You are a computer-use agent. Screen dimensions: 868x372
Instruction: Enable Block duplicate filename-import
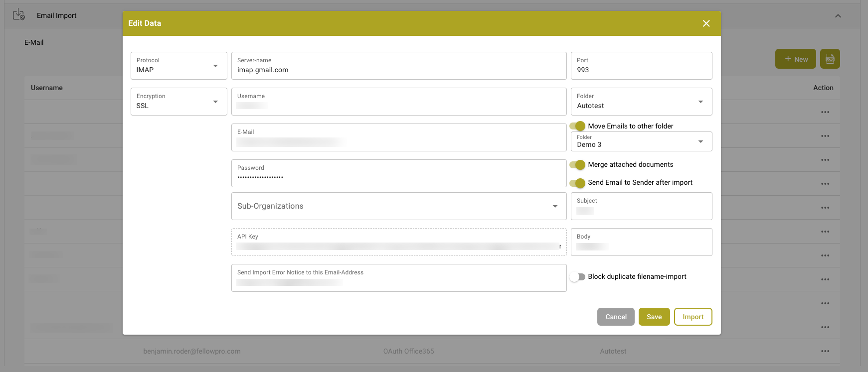pos(578,277)
